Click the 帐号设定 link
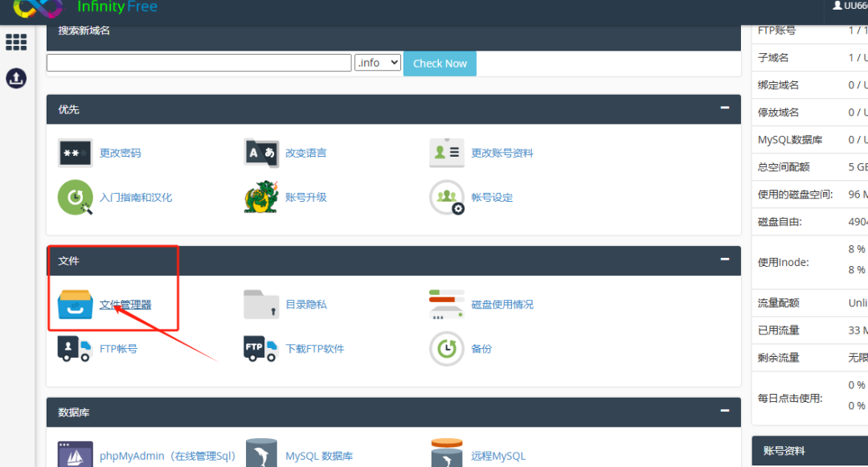The image size is (868, 467). point(492,197)
